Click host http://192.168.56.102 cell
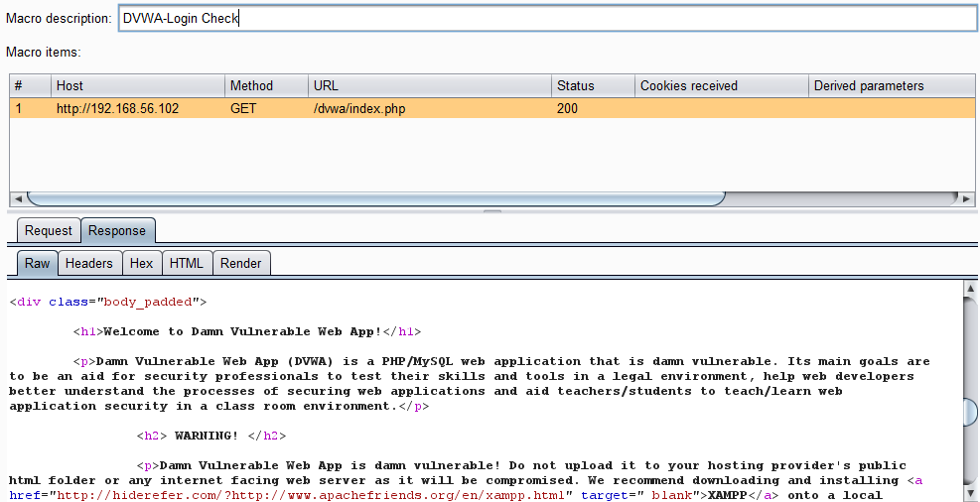This screenshot has width=980, height=502. coord(117,109)
